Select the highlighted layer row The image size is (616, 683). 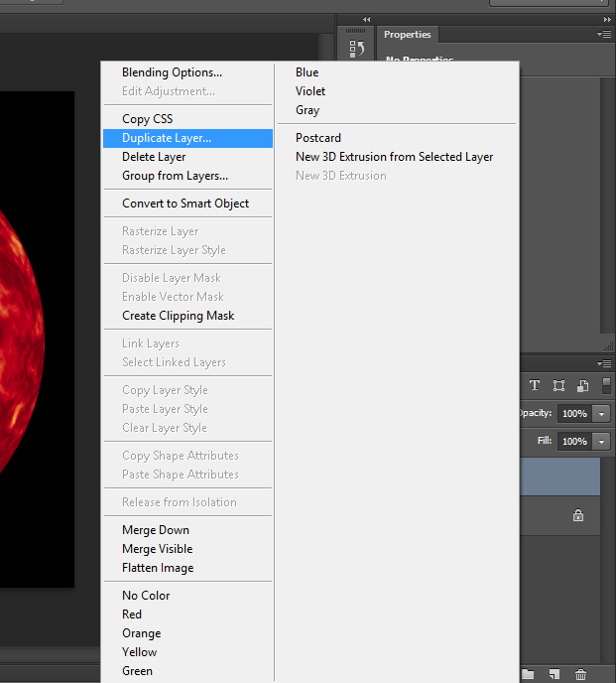(x=559, y=477)
